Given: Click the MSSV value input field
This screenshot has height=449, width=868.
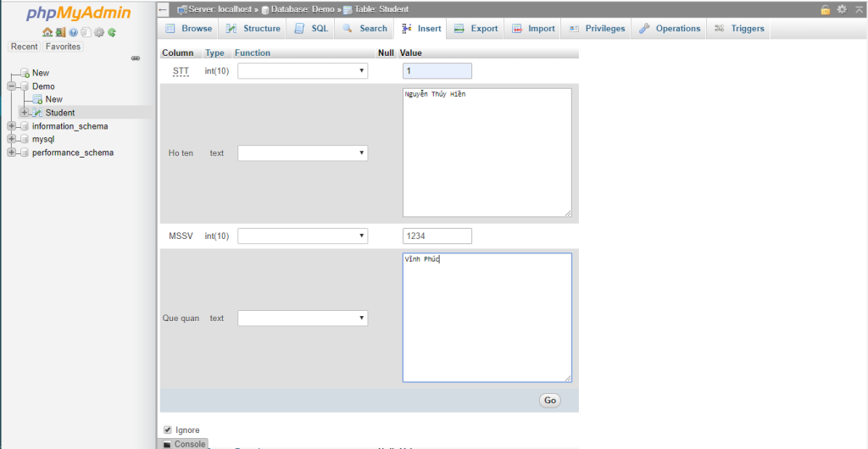Looking at the screenshot, I should (x=437, y=236).
